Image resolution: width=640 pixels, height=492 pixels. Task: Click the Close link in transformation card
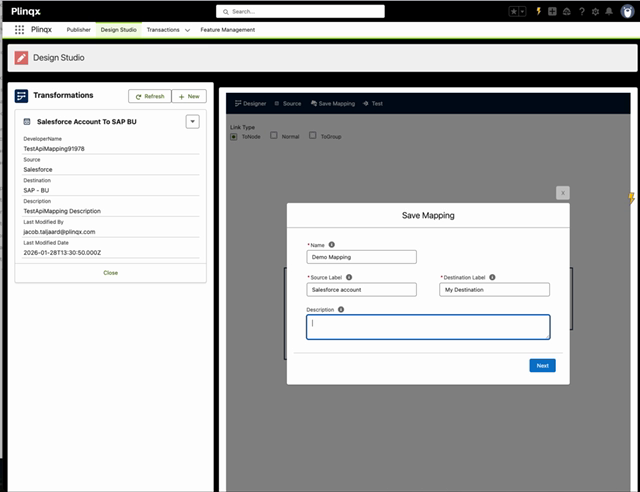(x=111, y=273)
